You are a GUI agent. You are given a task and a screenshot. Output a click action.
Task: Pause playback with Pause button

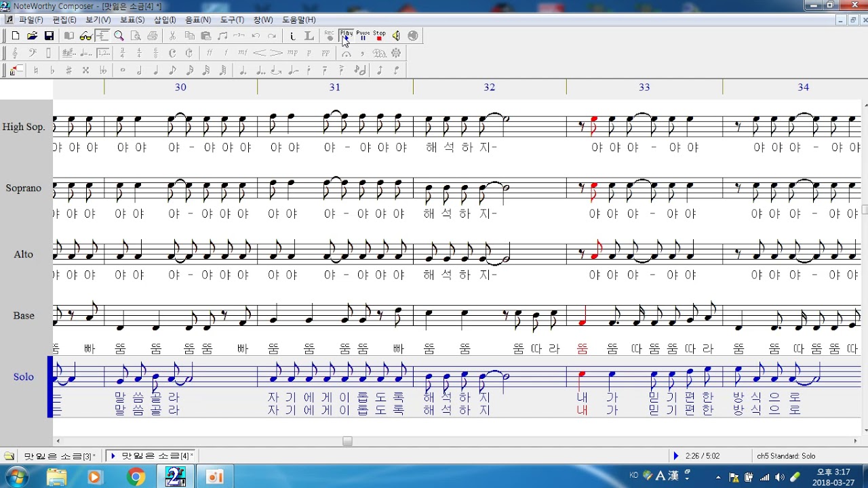point(363,35)
